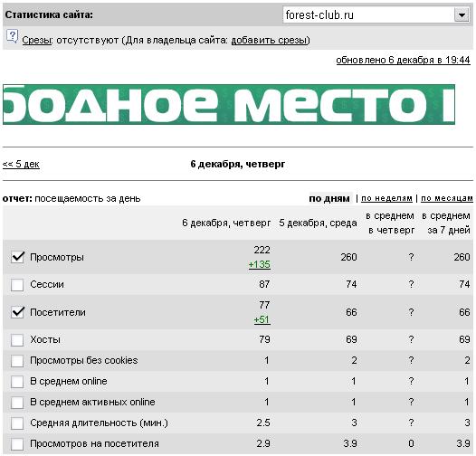Enable the В среднем online checkbox

pos(17,381)
